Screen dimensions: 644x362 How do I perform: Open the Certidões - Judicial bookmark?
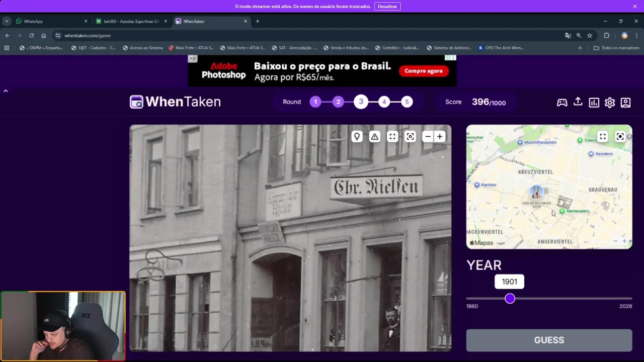tap(397, 48)
